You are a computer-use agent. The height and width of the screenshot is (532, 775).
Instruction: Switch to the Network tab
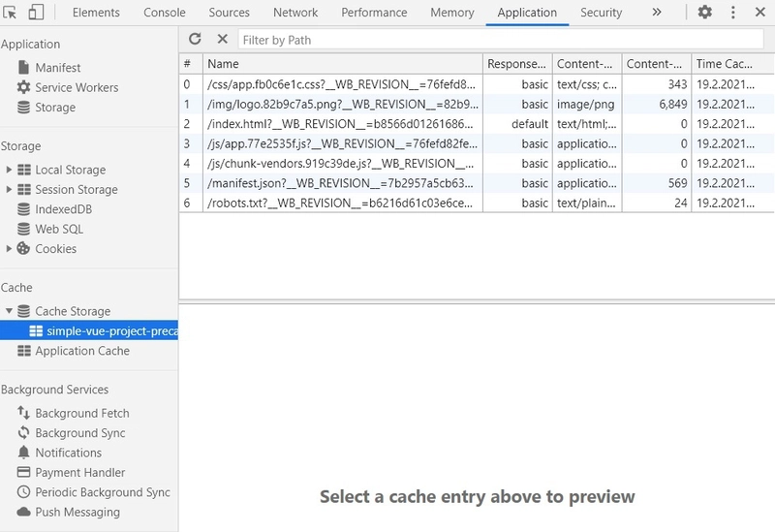pyautogui.click(x=295, y=13)
